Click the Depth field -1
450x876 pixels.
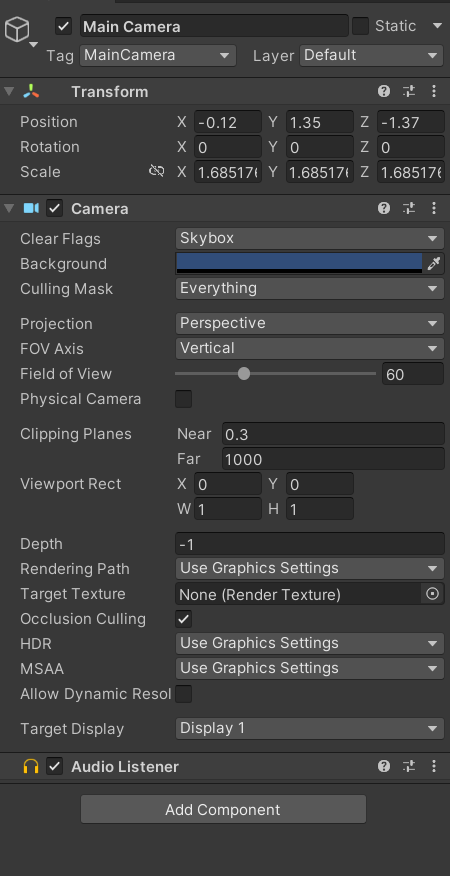coord(310,544)
